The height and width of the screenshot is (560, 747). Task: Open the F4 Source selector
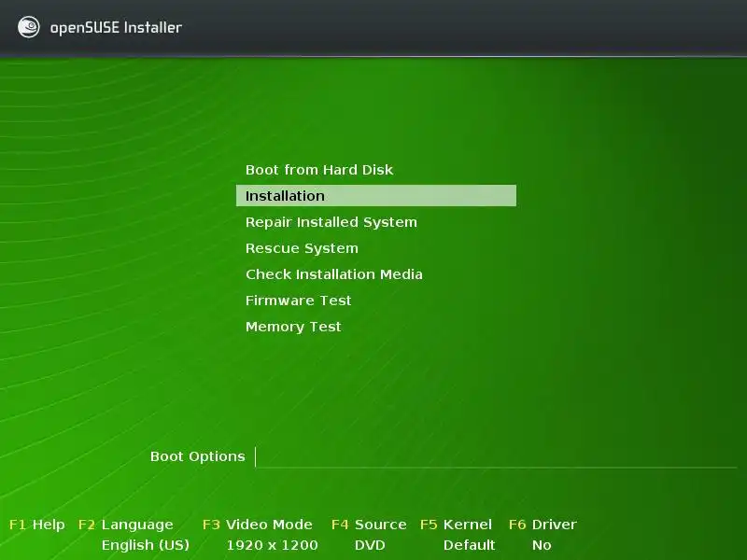(x=369, y=525)
